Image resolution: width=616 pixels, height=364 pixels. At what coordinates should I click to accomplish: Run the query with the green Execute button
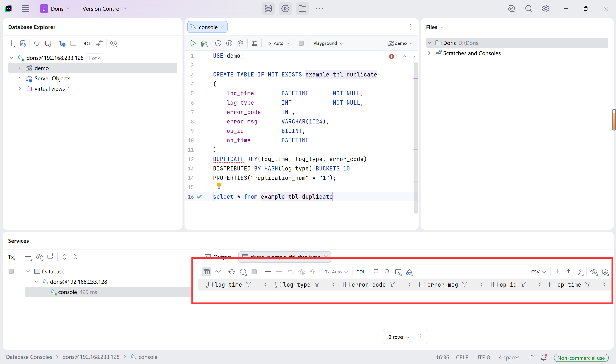tap(193, 43)
